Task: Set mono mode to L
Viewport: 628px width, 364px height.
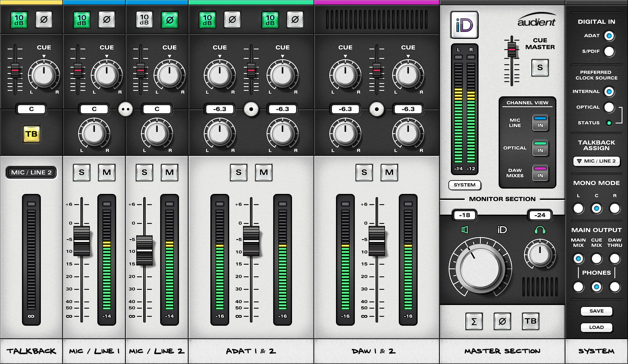Action: pyautogui.click(x=578, y=208)
